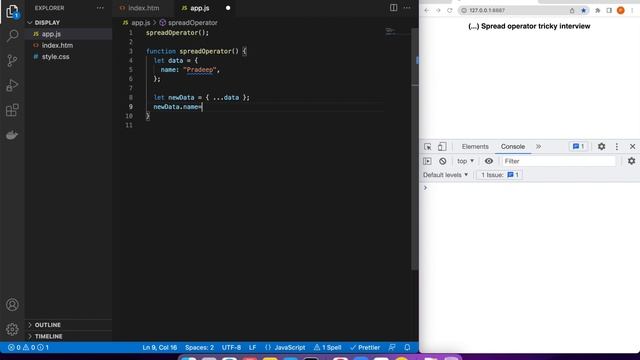Switch to the index.htm editor tab
The height and width of the screenshot is (360, 640).
[143, 8]
